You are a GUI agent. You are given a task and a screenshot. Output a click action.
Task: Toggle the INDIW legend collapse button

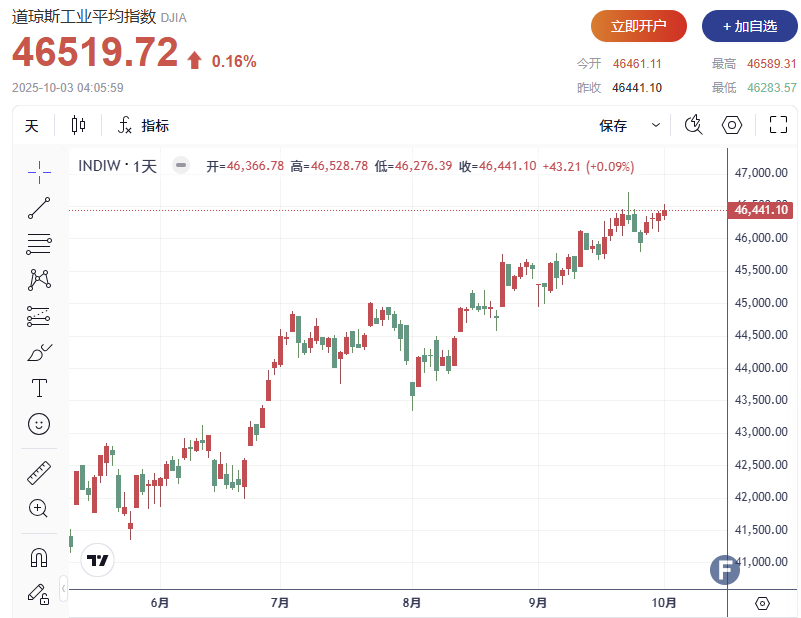point(181,166)
